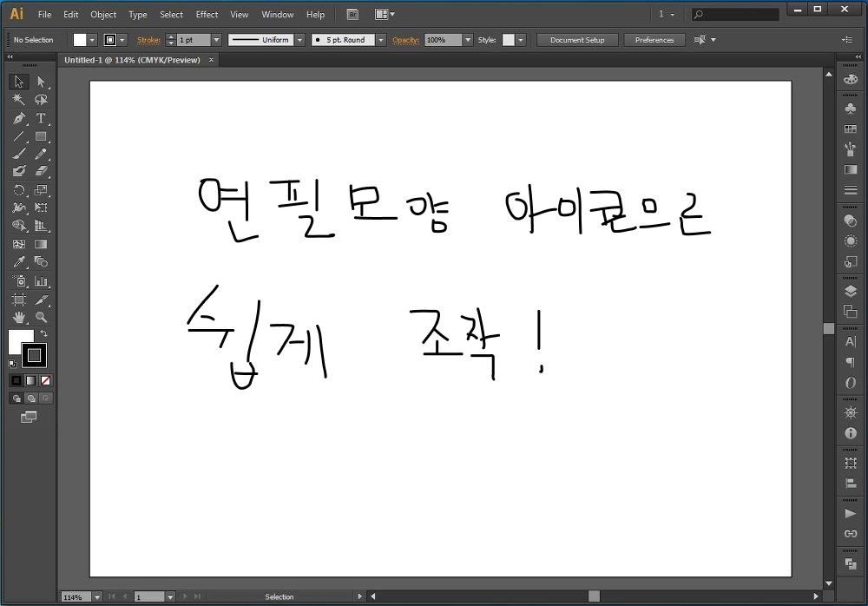Screen dimensions: 868x606
Task: Set paint mode to Color
Action: pyautogui.click(x=16, y=380)
